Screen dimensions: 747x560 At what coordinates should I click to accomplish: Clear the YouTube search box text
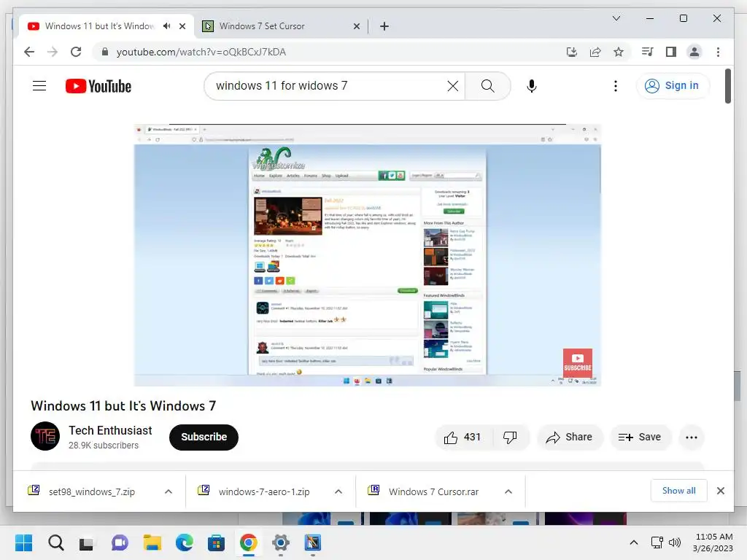point(452,86)
